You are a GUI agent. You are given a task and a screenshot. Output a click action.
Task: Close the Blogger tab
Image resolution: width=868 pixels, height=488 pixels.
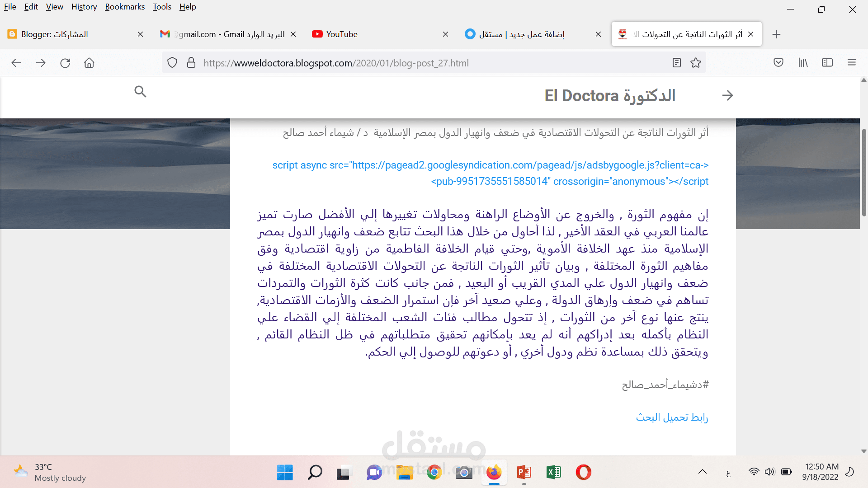(x=140, y=34)
